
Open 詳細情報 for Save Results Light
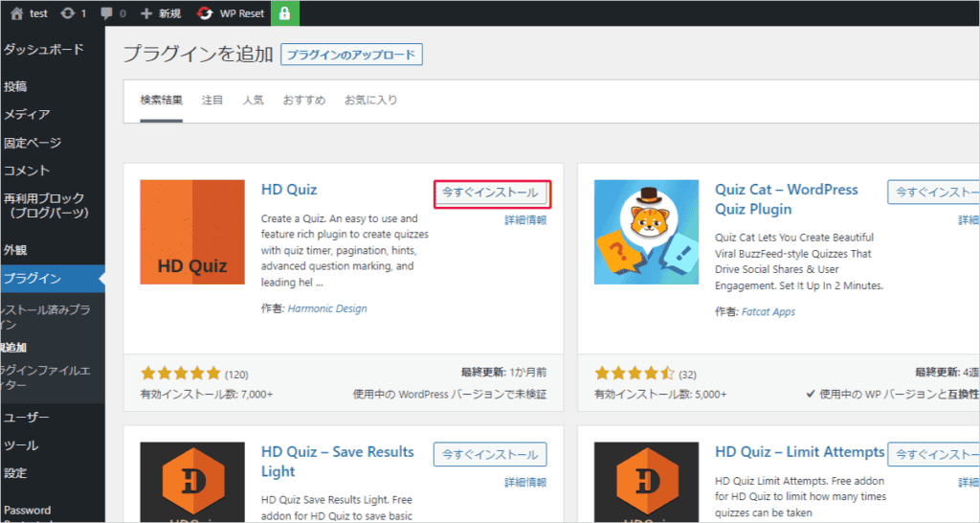(525, 483)
